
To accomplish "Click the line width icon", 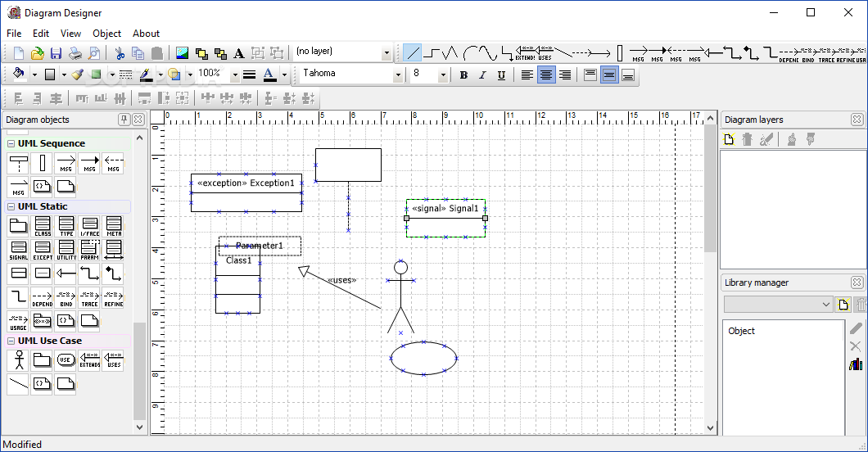I will 249,75.
